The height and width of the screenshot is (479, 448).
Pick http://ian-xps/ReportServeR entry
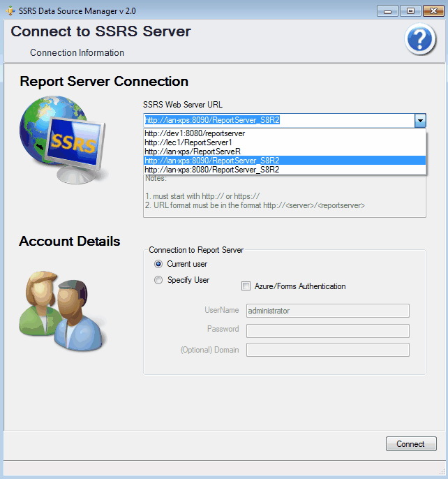[x=285, y=152]
